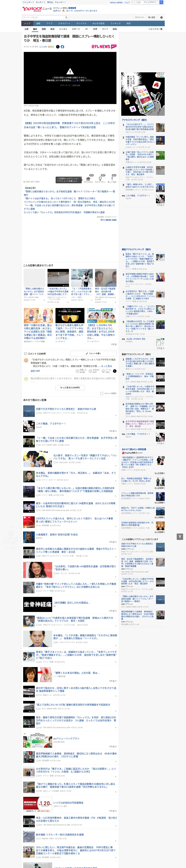The width and height of the screenshot is (186, 868).
Task: Open the 小島瑠璃子 ABEMA article
Action: pos(57,534)
